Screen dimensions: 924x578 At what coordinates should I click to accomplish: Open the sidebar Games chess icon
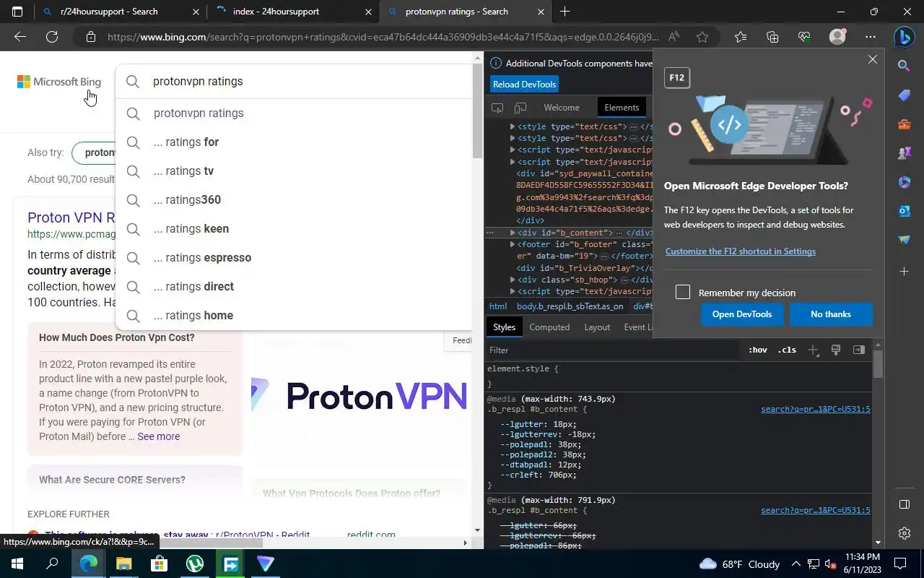905,153
